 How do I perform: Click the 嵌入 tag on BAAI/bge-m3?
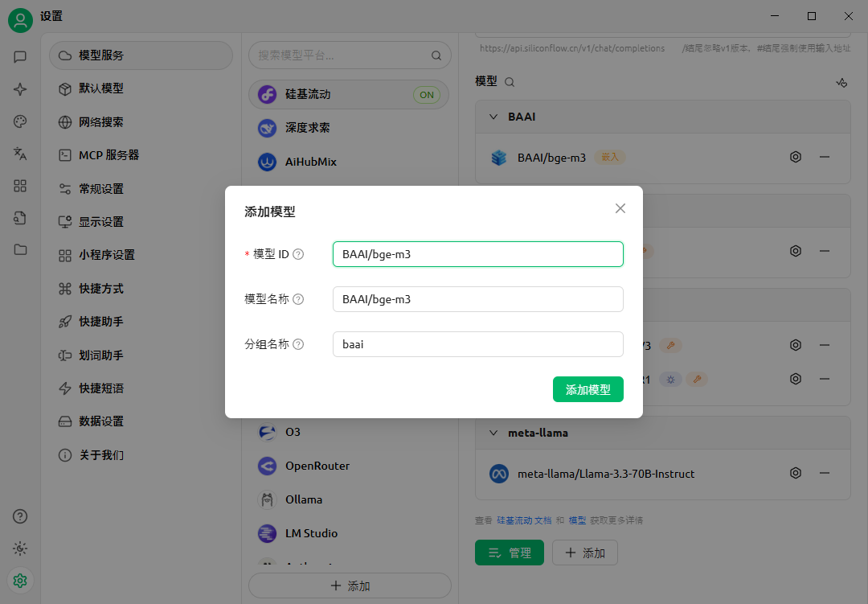click(x=609, y=158)
